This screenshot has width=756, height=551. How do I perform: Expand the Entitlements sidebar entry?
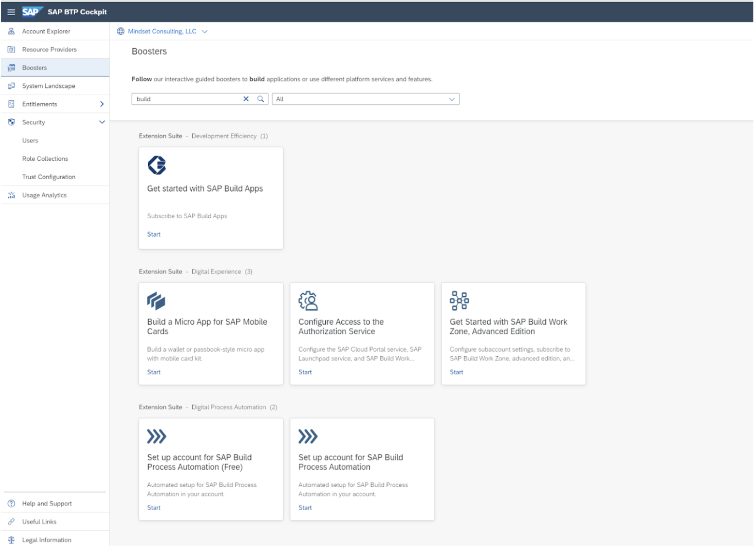[x=102, y=104]
